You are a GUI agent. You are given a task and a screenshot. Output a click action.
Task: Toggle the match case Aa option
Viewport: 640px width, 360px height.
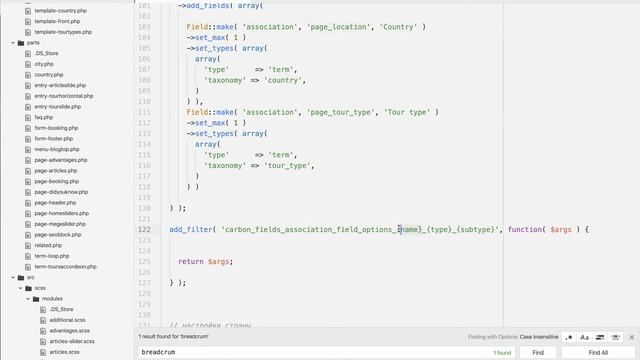click(584, 337)
